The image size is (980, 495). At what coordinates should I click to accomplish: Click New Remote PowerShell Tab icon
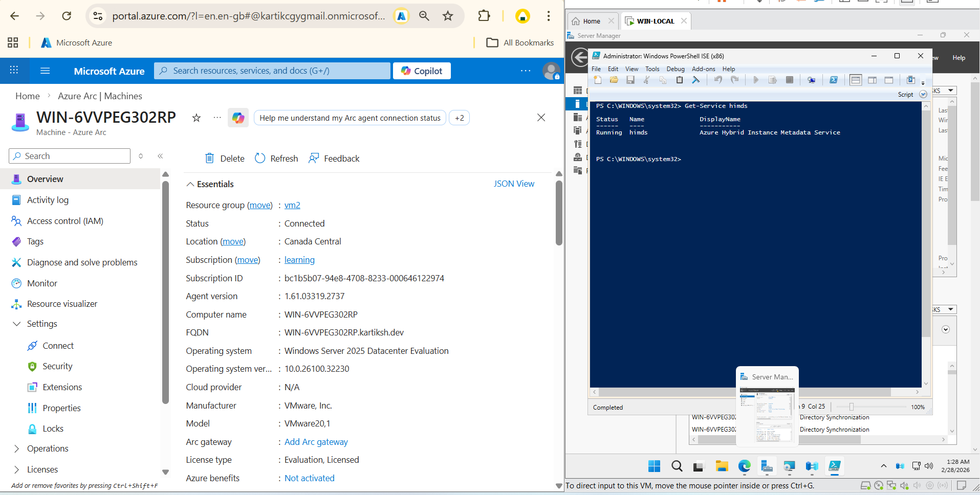812,80
